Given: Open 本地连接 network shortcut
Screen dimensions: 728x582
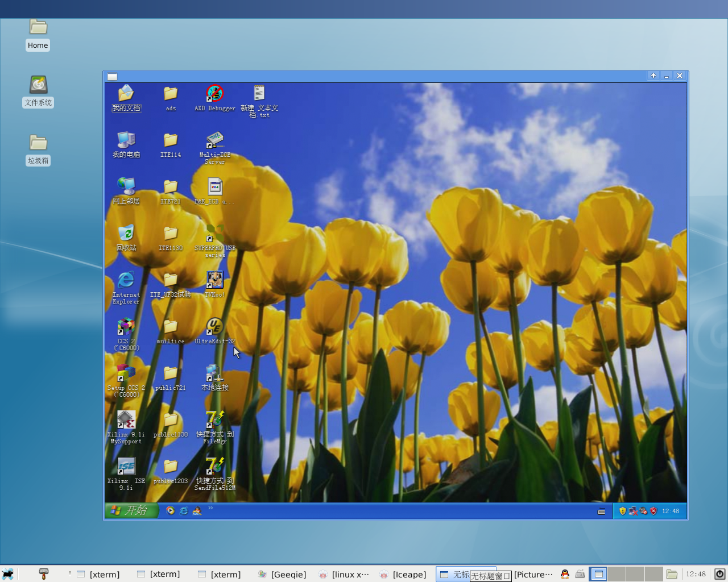Looking at the screenshot, I should point(214,377).
